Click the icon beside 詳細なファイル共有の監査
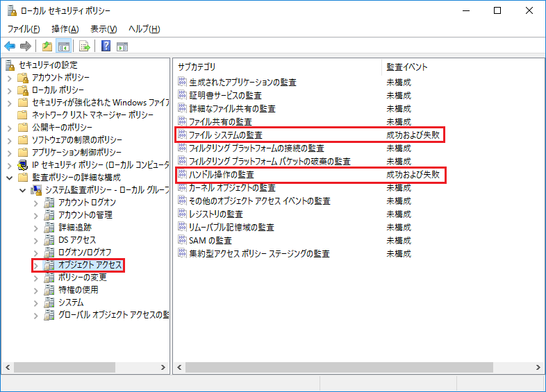The height and width of the screenshot is (392, 546). point(182,108)
